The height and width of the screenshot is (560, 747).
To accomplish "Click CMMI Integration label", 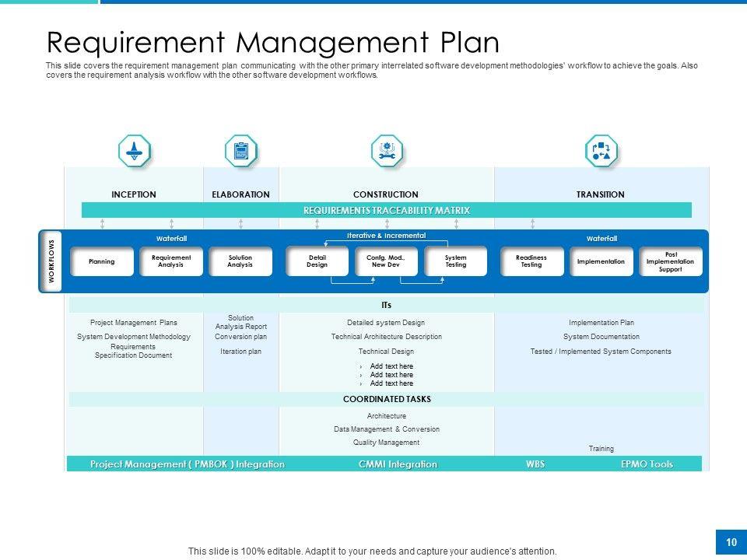I will coord(398,464).
